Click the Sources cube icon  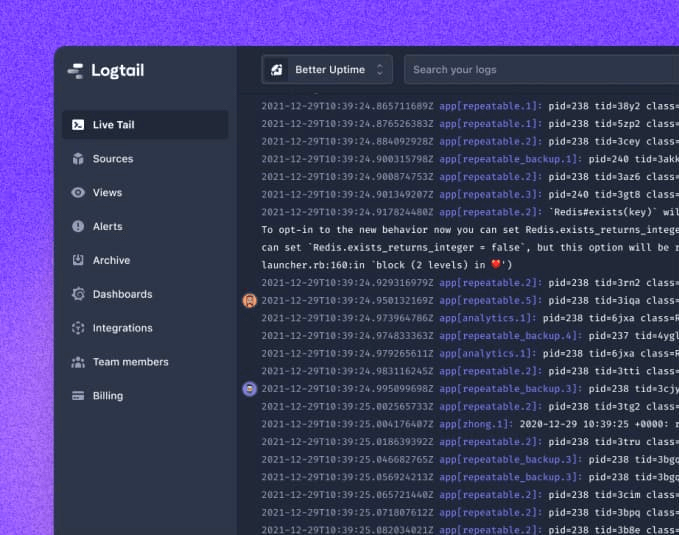[78, 159]
